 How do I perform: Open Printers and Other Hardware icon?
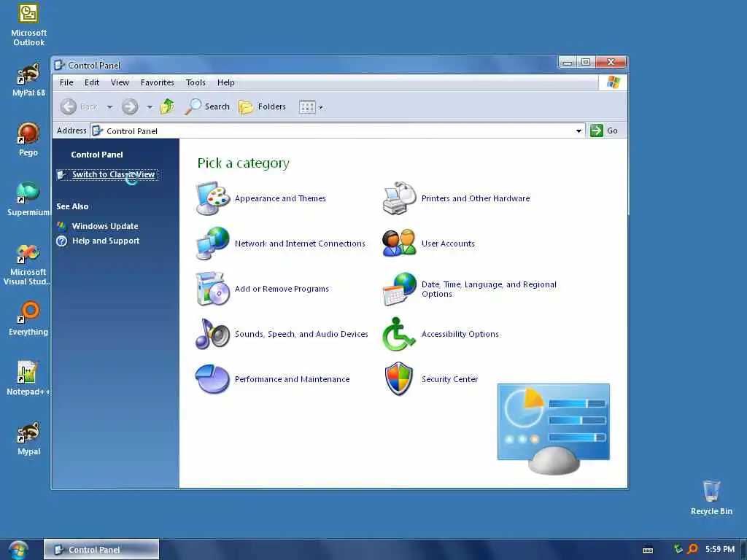(x=399, y=198)
